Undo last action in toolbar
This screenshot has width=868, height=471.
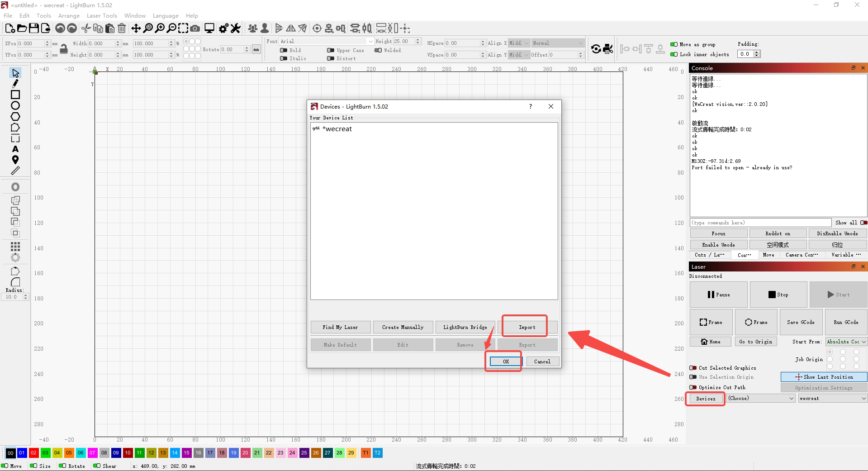coord(60,29)
